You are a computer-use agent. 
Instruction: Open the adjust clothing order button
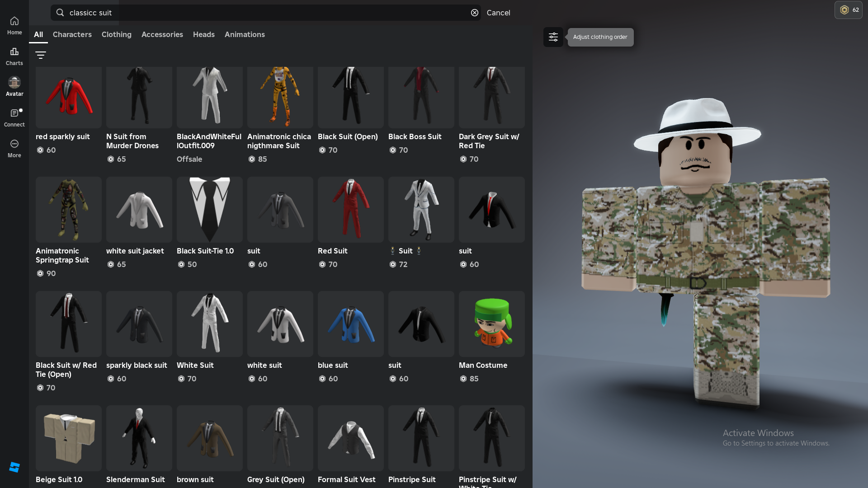pyautogui.click(x=553, y=37)
